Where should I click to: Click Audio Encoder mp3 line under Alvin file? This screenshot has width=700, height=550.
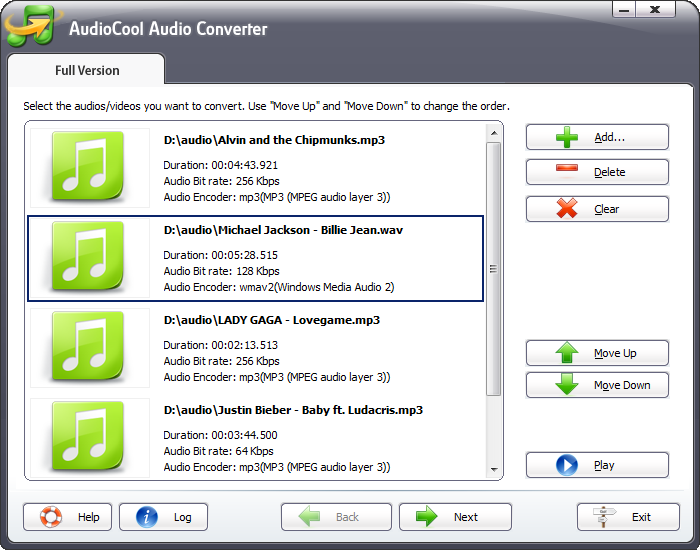277,197
